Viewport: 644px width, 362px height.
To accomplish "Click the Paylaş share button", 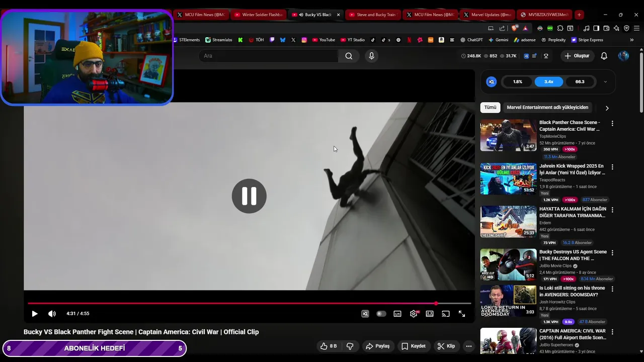I will (x=377, y=346).
